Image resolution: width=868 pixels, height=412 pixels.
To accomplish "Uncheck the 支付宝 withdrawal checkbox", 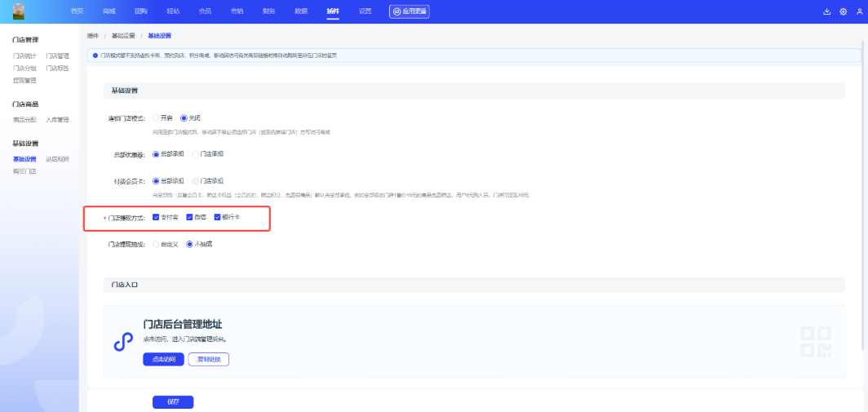I will [x=156, y=217].
